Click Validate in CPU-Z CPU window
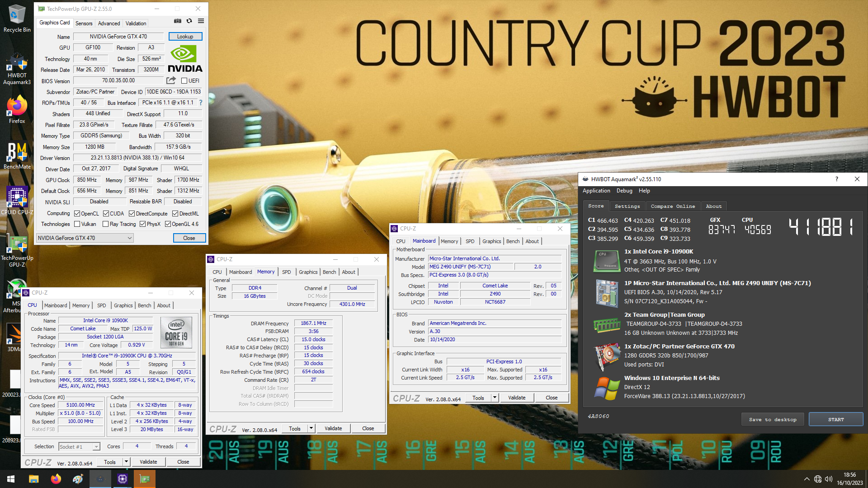Screen dimensions: 868x488 148,462
